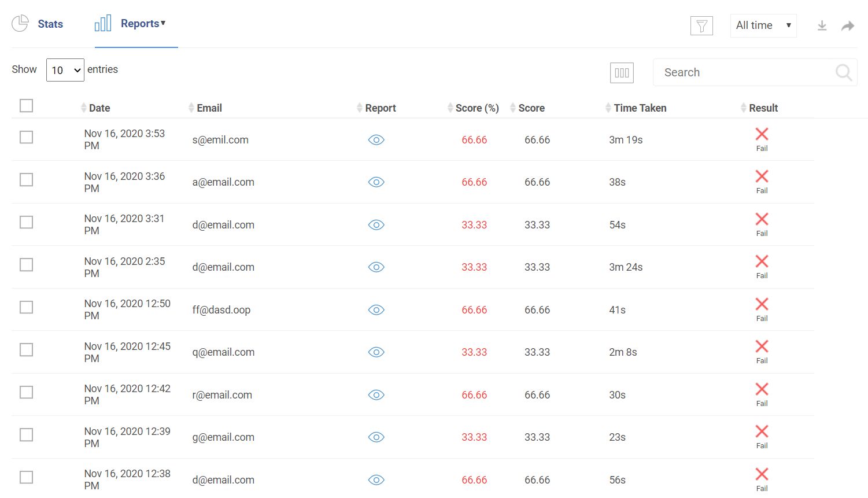Click time taken 3m 19s
The image size is (868, 498).
pos(626,140)
